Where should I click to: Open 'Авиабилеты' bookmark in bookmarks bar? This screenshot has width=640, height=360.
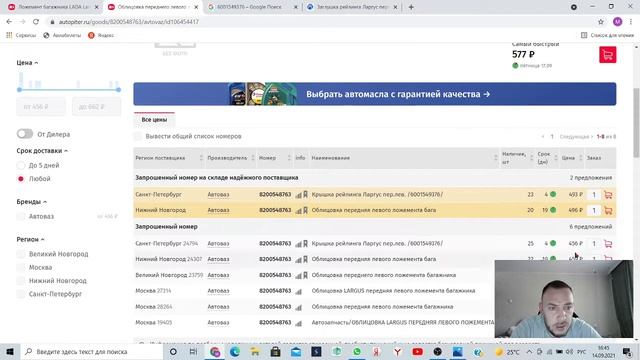(x=62, y=36)
